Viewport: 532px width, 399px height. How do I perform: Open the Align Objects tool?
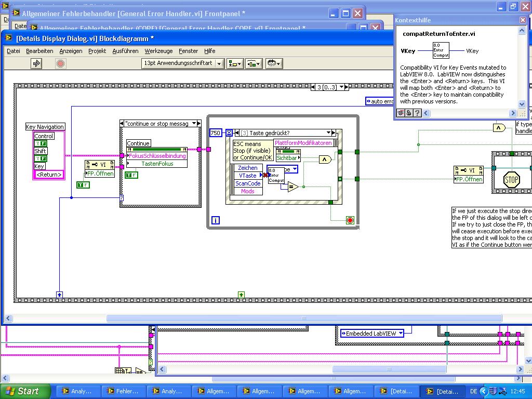(234, 63)
